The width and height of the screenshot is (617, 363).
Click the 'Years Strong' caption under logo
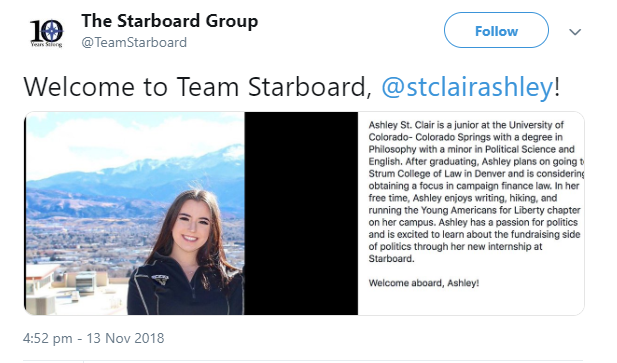[46, 44]
